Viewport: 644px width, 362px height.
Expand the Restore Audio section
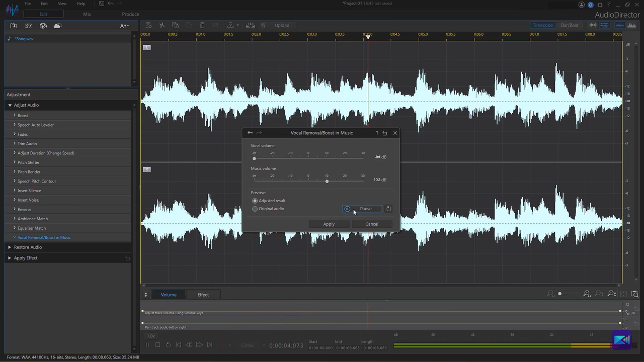point(28,247)
